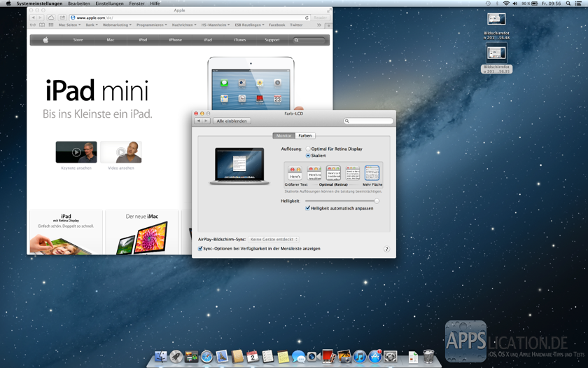Expand Nachrichten bookmarks folder

(x=184, y=25)
